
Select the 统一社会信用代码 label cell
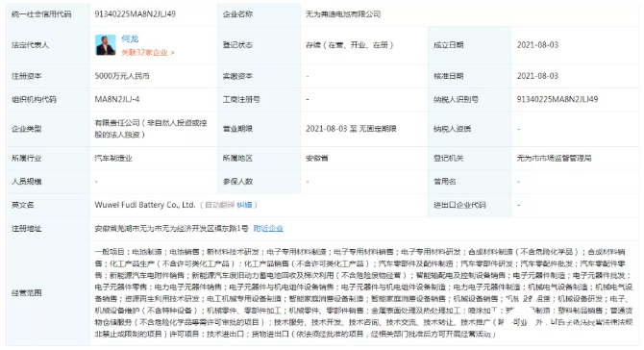pos(48,14)
